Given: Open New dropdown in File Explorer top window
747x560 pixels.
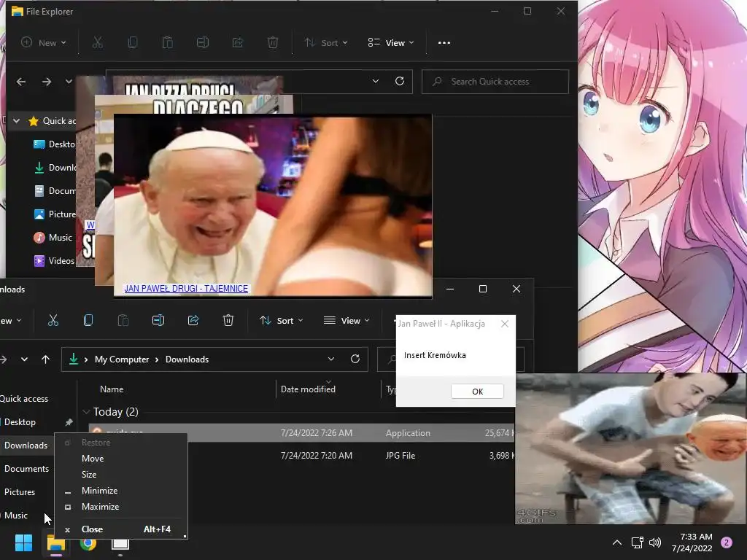Looking at the screenshot, I should 43,43.
